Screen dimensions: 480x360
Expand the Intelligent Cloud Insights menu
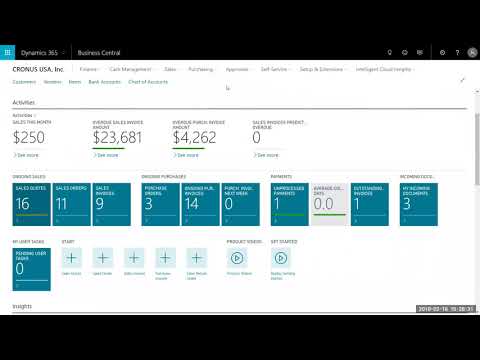click(x=385, y=69)
